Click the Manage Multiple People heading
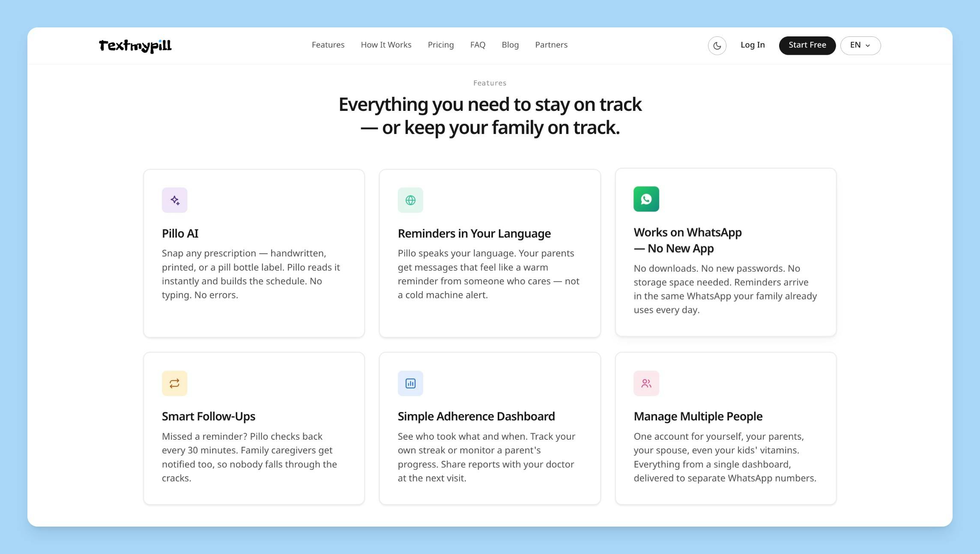The height and width of the screenshot is (554, 980). (698, 417)
